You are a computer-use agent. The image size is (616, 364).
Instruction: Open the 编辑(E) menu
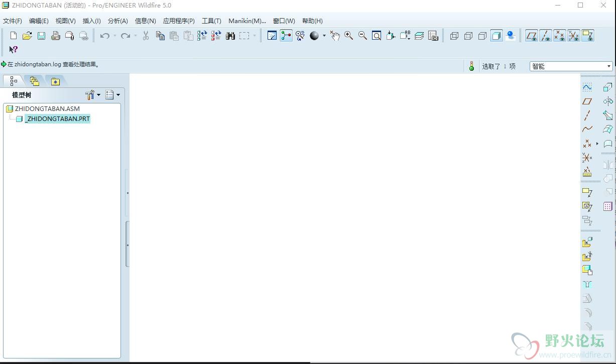[39, 21]
